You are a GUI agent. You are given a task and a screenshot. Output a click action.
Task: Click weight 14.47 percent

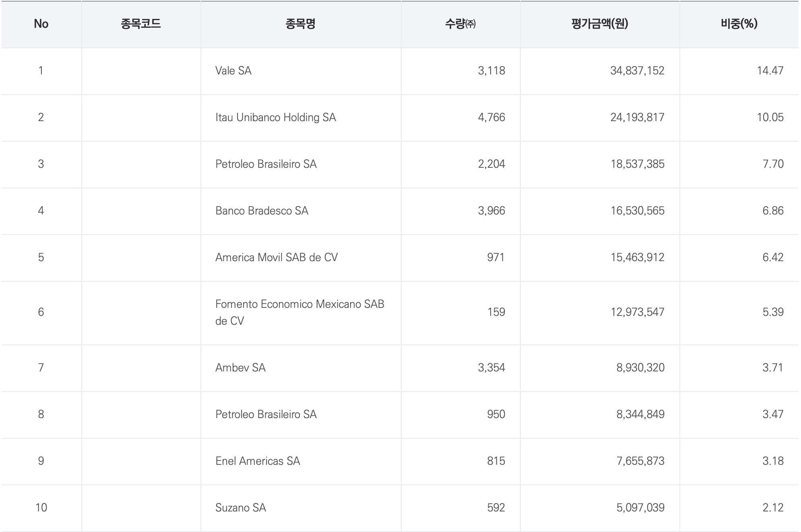(770, 71)
